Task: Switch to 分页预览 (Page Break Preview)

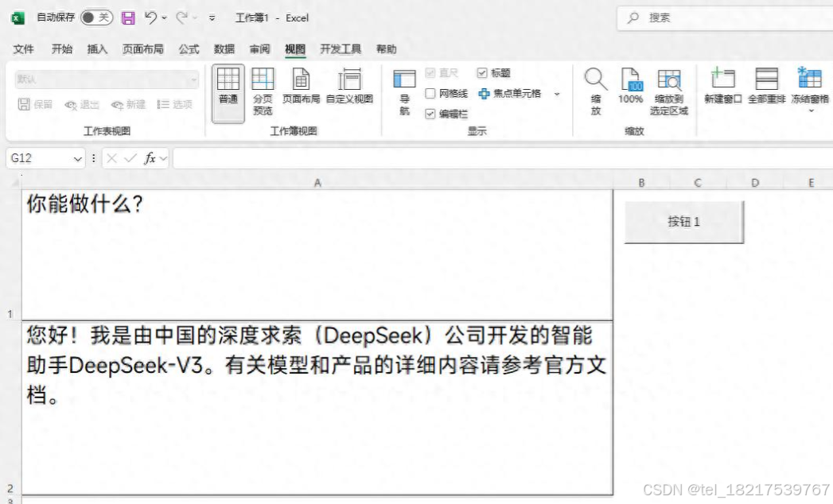Action: pos(263,87)
